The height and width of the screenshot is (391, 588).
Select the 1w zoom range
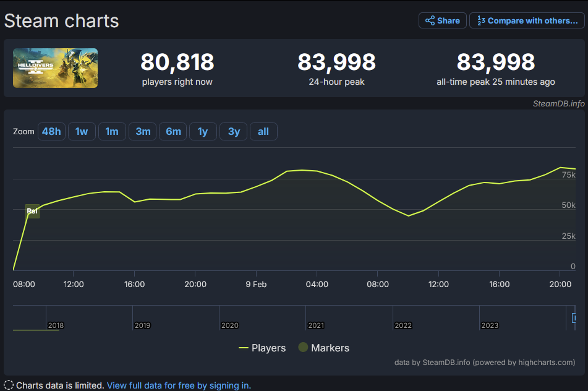point(82,132)
